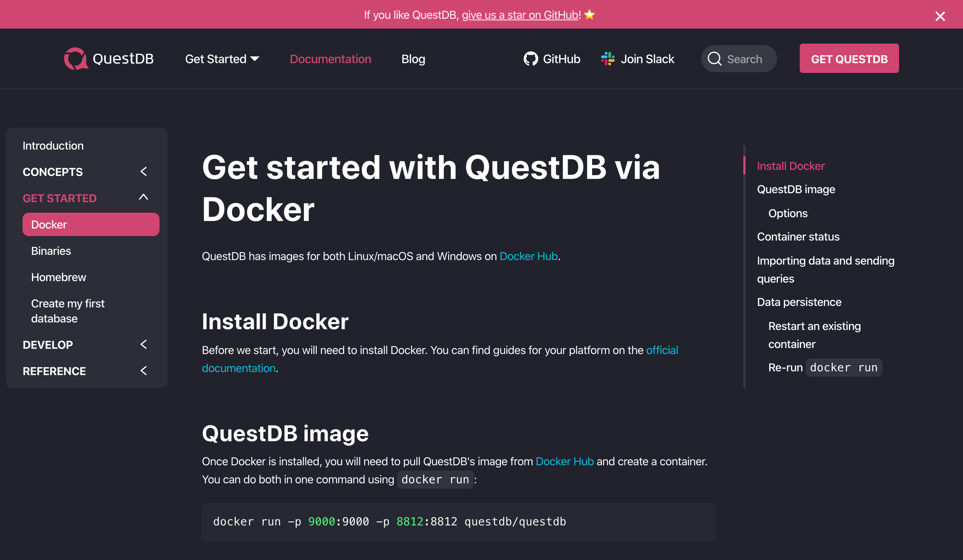Image resolution: width=963 pixels, height=560 pixels.
Task: Close the pink announcement banner
Action: tap(940, 16)
